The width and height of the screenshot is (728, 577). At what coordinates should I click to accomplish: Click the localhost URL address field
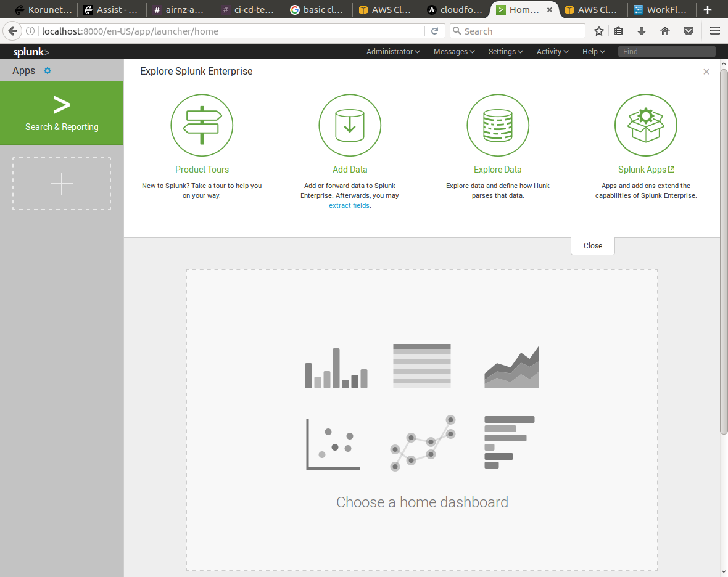pyautogui.click(x=232, y=31)
